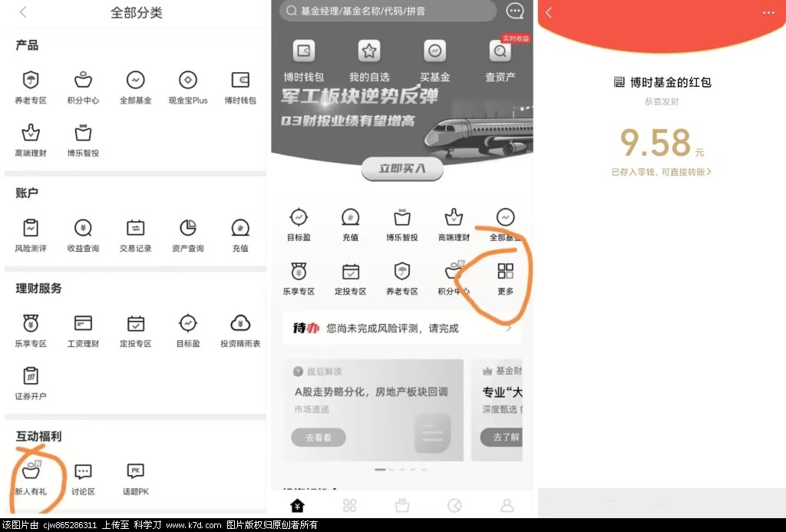Open 博乐智投 on the home screen grid
This screenshot has width=786, height=532.
coord(402,224)
